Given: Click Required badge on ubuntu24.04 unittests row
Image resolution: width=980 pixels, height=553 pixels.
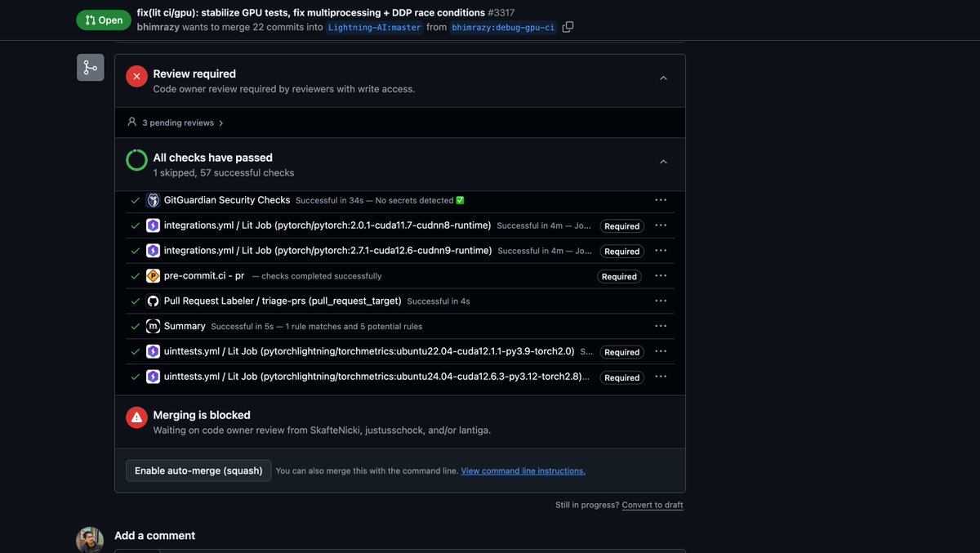Looking at the screenshot, I should click(621, 378).
